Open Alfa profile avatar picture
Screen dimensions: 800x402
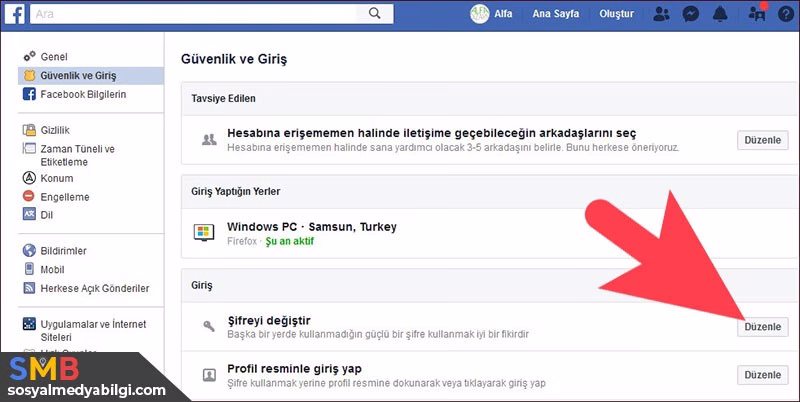(x=479, y=14)
